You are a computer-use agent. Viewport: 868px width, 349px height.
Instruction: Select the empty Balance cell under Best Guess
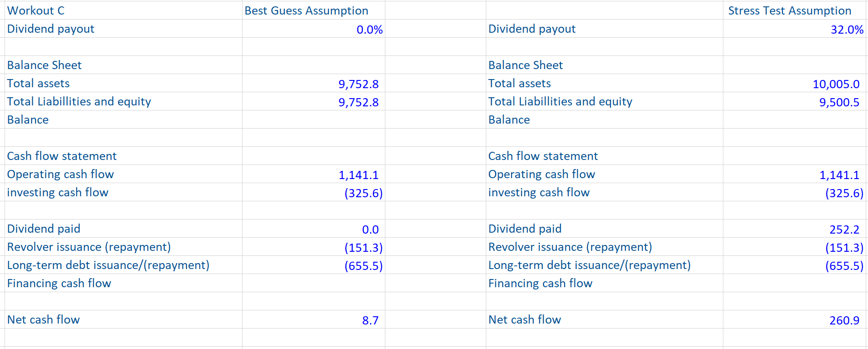coord(313,120)
